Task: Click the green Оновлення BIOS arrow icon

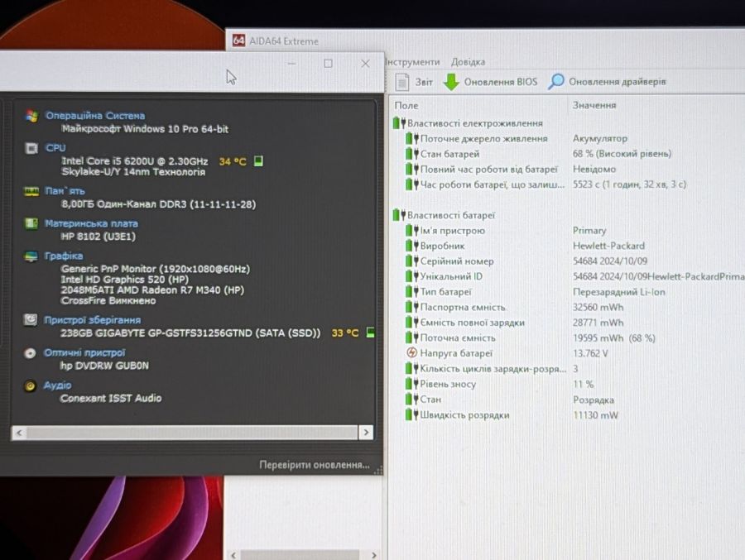Action: [x=451, y=82]
